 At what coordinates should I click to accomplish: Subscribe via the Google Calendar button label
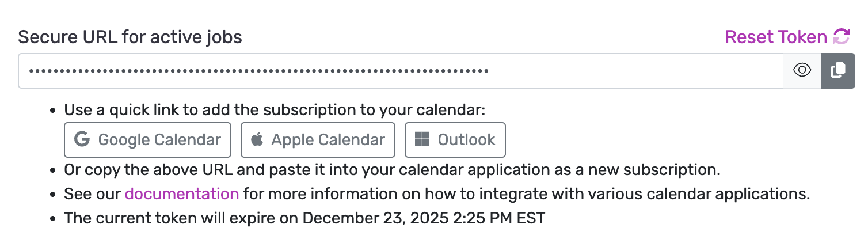[159, 139]
